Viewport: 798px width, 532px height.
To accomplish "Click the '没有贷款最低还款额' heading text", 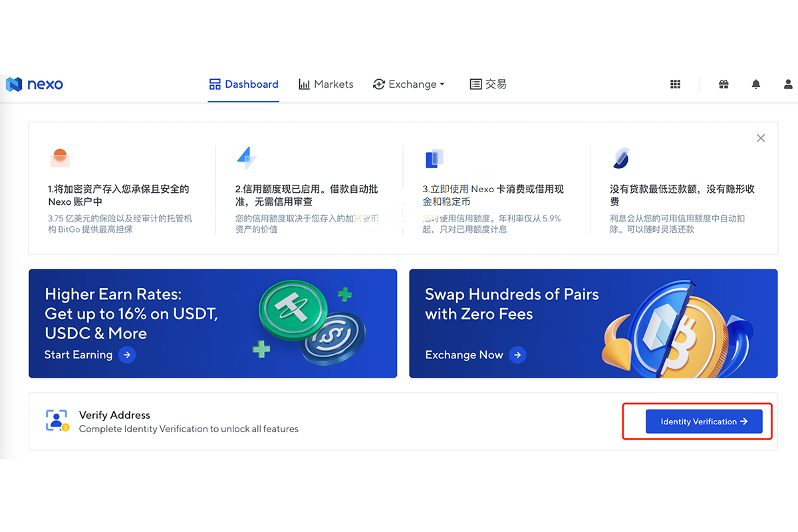I will (682, 195).
